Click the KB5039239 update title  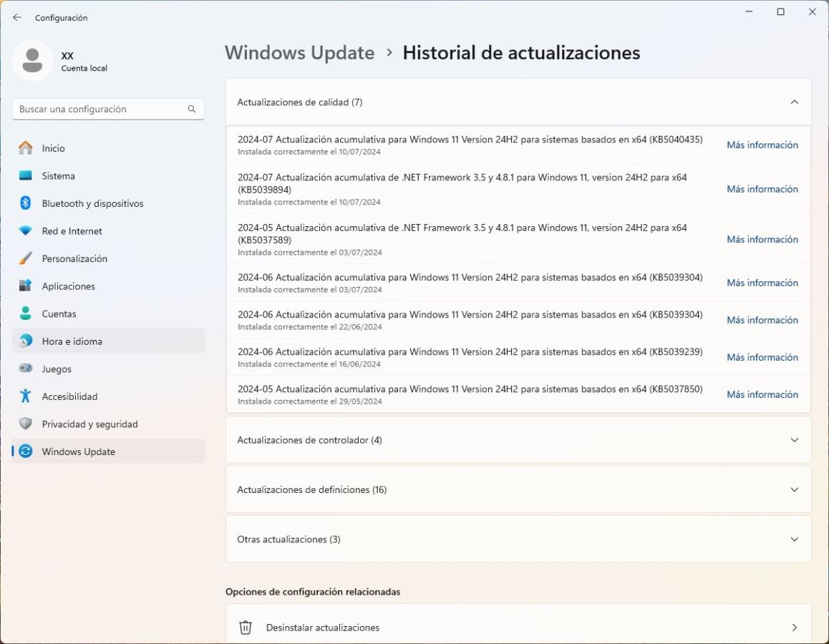pyautogui.click(x=470, y=352)
